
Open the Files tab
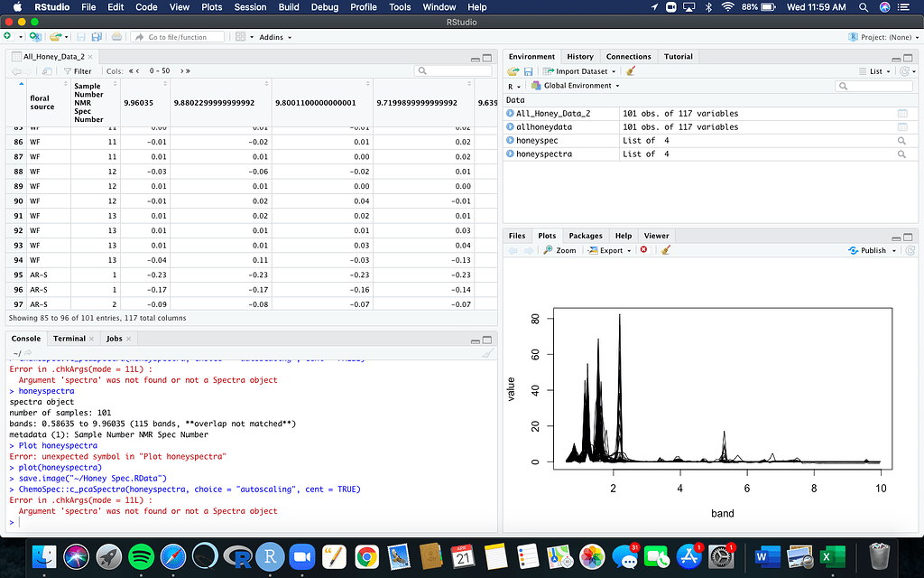[517, 236]
